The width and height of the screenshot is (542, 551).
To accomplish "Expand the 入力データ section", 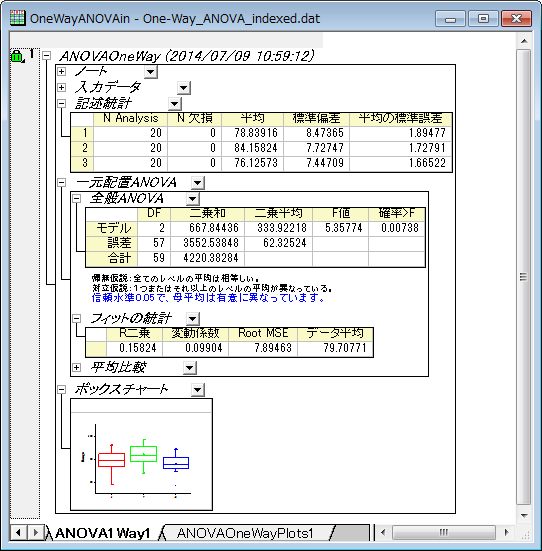I will point(62,87).
